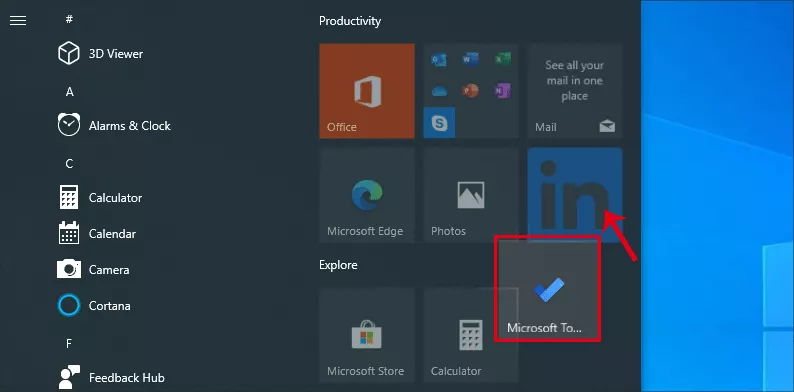Launch the Microsoft Edge tile
The height and width of the screenshot is (392, 794).
click(x=367, y=195)
